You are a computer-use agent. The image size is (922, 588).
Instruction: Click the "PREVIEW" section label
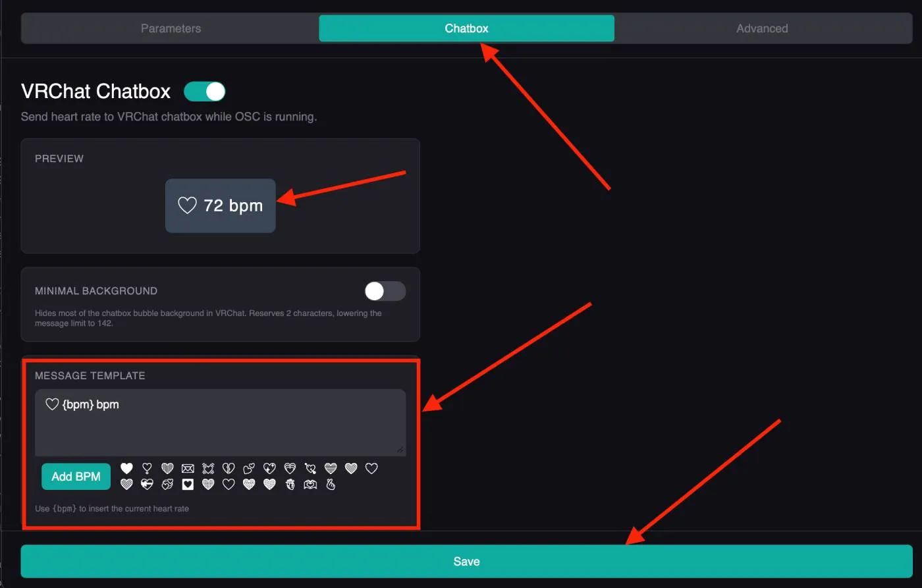59,159
